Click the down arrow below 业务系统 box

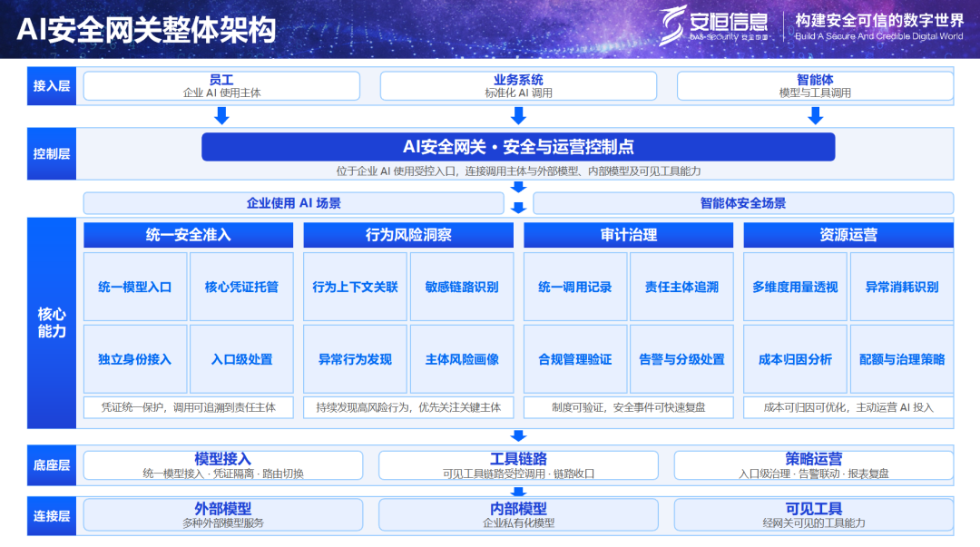point(518,115)
